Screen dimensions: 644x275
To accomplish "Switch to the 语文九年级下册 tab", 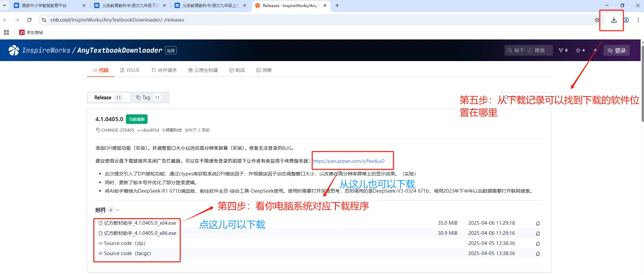I will pyautogui.click(x=130, y=5).
